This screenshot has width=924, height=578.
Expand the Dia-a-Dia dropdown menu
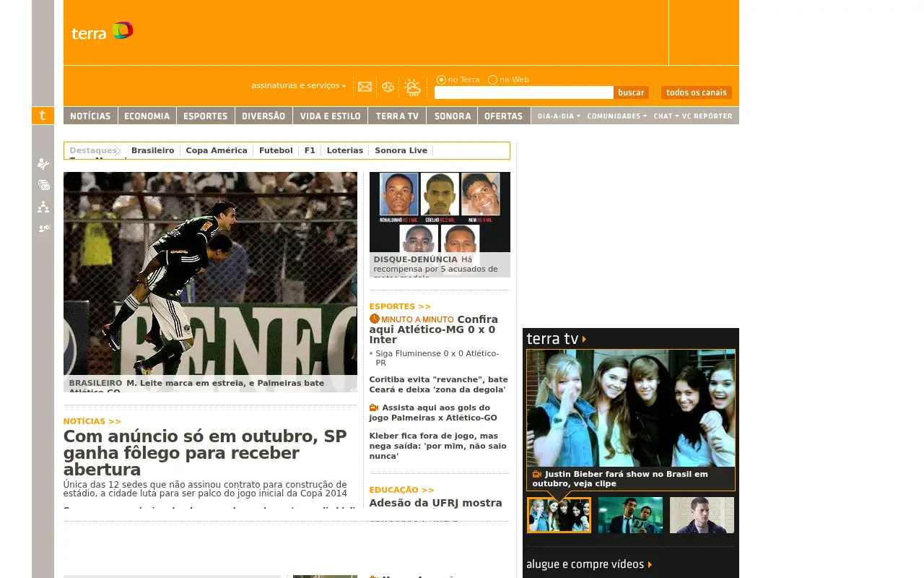pyautogui.click(x=559, y=116)
